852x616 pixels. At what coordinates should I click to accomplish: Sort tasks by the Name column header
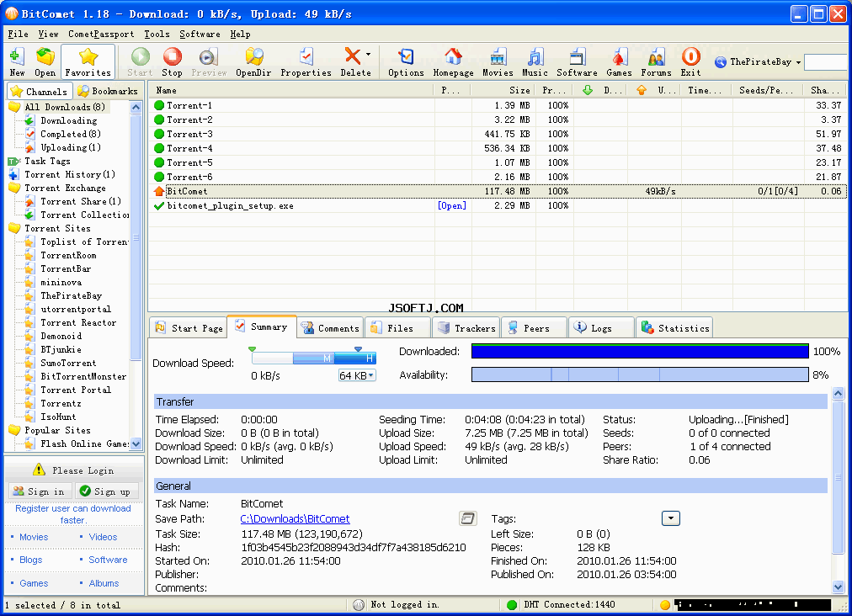292,90
